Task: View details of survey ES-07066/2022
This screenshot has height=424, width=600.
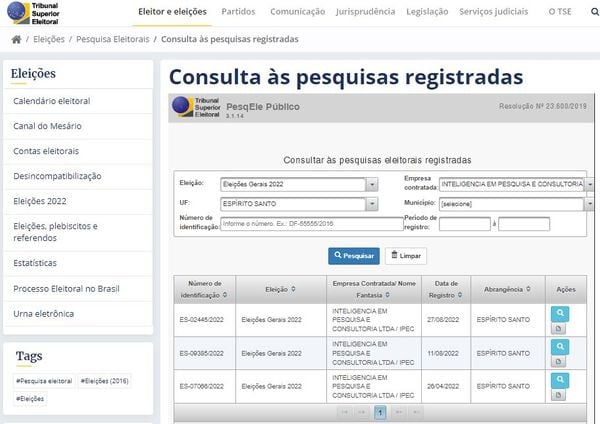Action: [x=560, y=380]
